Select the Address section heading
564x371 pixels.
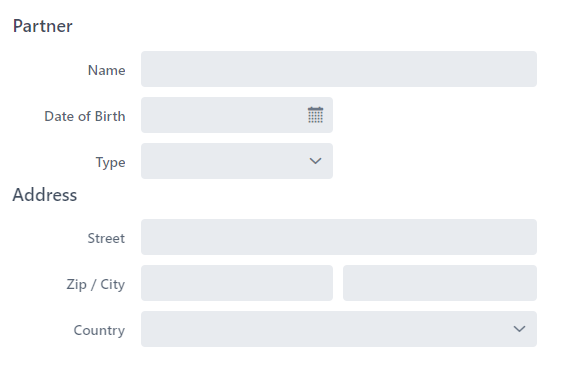point(45,195)
